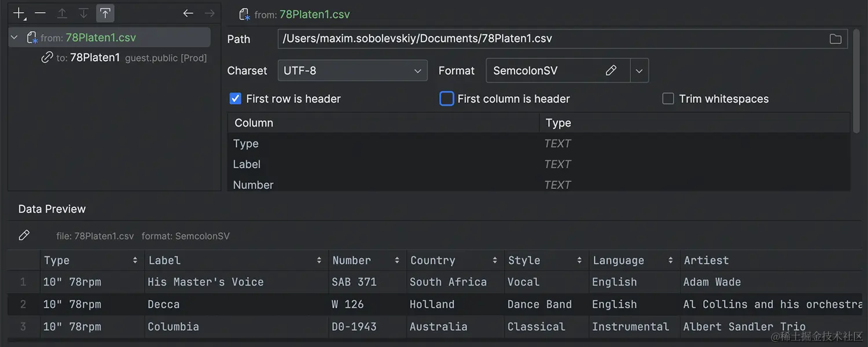Sort by the Type column arrows
The height and width of the screenshot is (347, 868).
tap(135, 260)
